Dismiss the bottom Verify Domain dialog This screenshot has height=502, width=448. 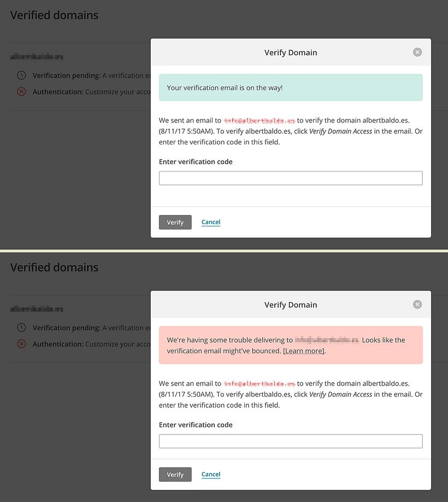[x=417, y=304]
